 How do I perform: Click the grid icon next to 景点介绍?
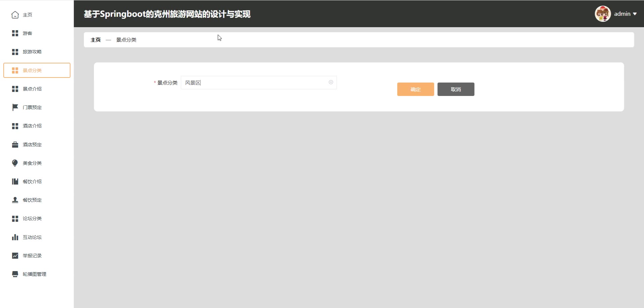click(15, 89)
